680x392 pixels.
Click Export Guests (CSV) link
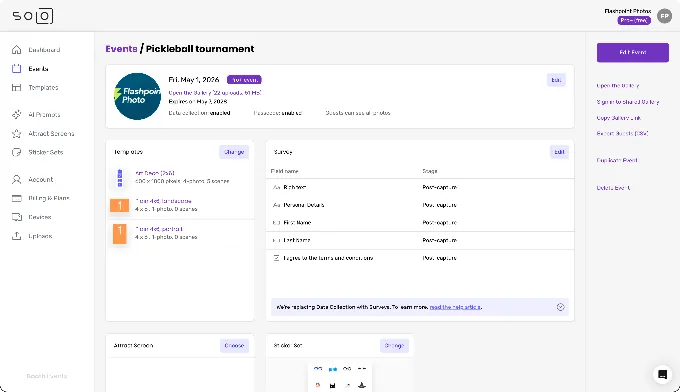click(622, 134)
